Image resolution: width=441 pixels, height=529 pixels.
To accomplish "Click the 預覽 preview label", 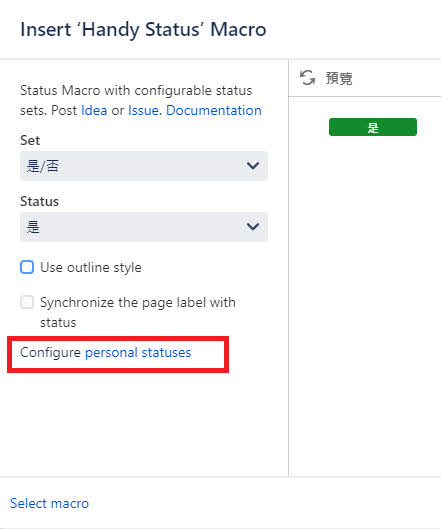I will click(339, 78).
